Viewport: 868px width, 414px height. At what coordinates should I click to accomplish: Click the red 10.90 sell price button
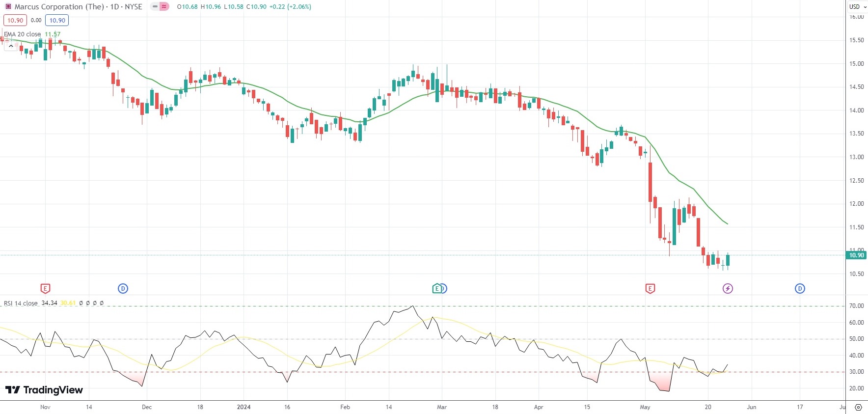click(15, 21)
